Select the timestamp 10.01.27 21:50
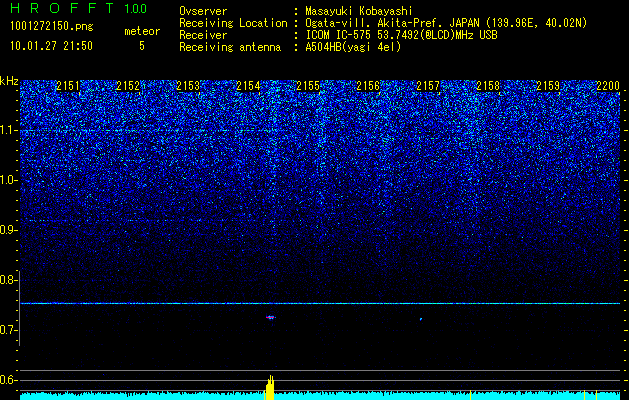Image resolution: width=629 pixels, height=400 pixels. click(x=51, y=46)
